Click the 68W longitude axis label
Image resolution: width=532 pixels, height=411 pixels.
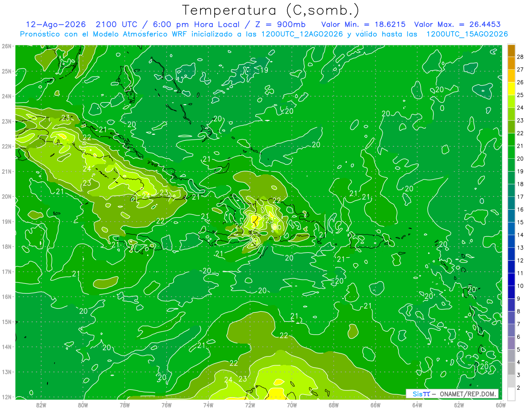(333, 404)
